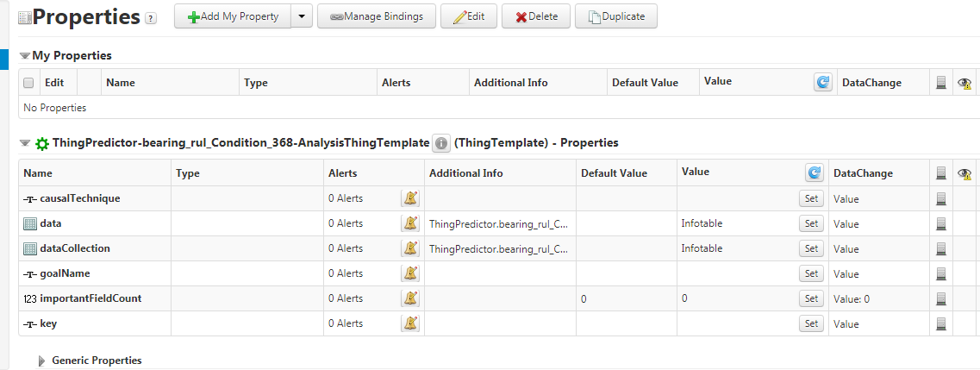This screenshot has width=980, height=370.
Task: Click eye warning icon in ThingTemplate table header
Action: (x=965, y=173)
